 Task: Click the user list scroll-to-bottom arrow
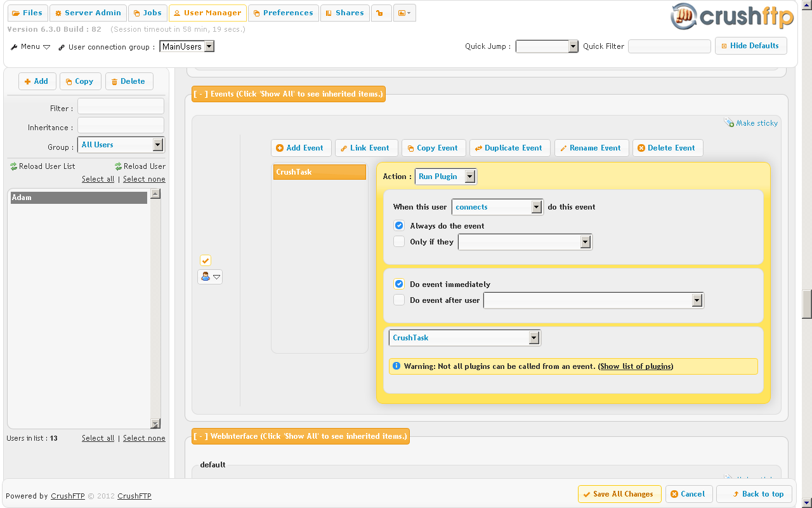pyautogui.click(x=155, y=424)
